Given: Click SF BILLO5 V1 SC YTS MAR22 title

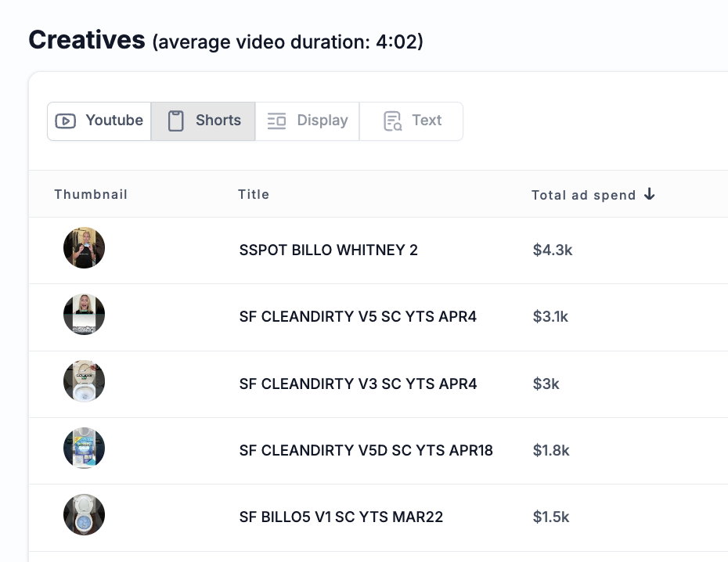Looking at the screenshot, I should (341, 517).
